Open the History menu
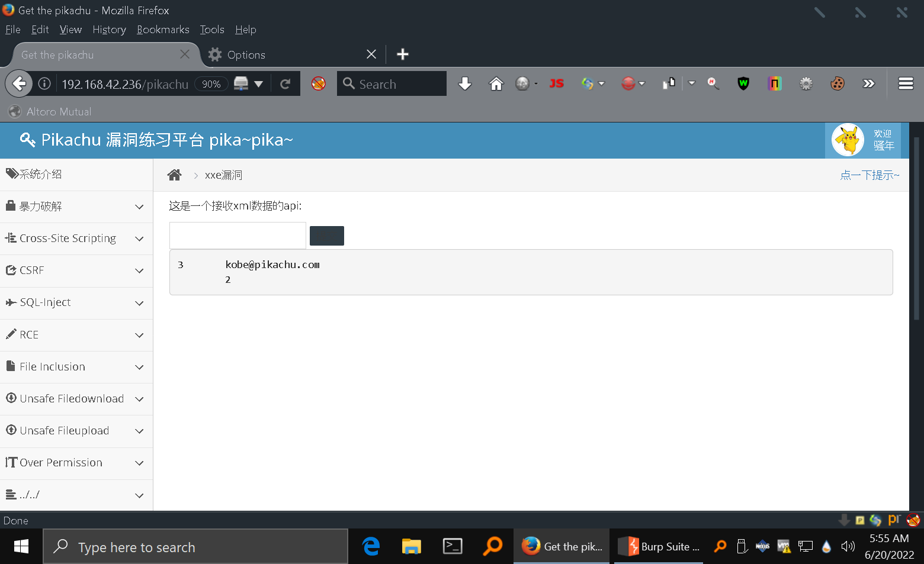Viewport: 924px width, 564px height. click(x=109, y=30)
